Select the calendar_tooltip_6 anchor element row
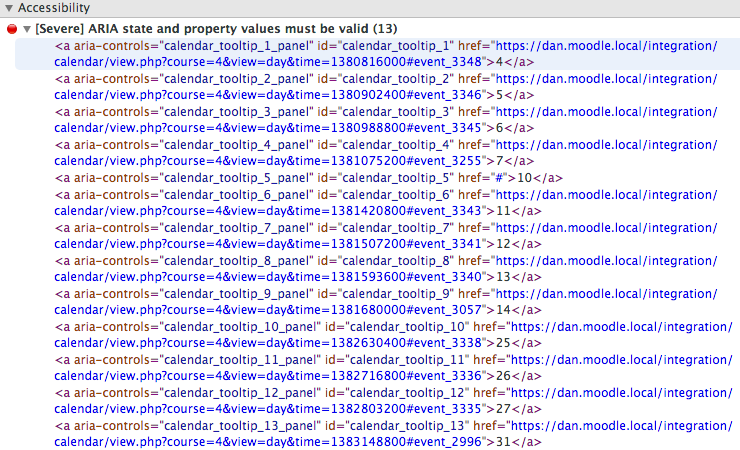The image size is (740, 450). pyautogui.click(x=378, y=203)
